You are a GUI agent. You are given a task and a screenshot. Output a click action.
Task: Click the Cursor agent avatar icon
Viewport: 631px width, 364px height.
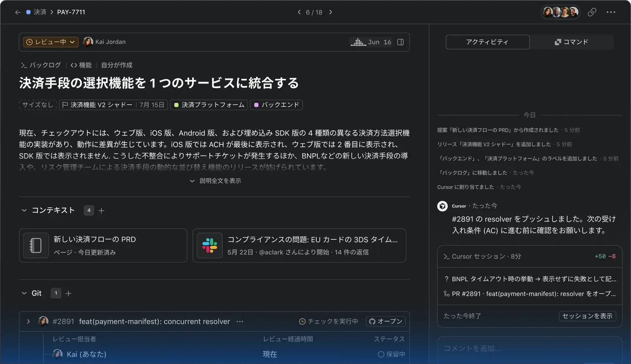pos(442,206)
